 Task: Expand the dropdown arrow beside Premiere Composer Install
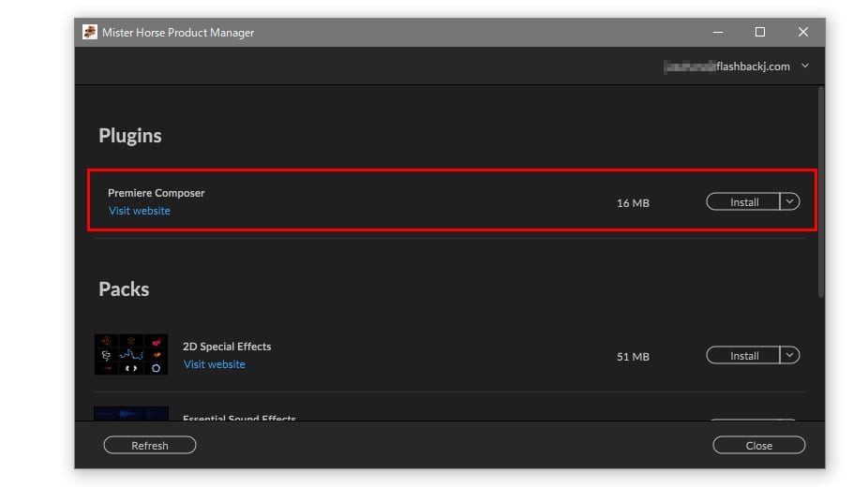[789, 201]
